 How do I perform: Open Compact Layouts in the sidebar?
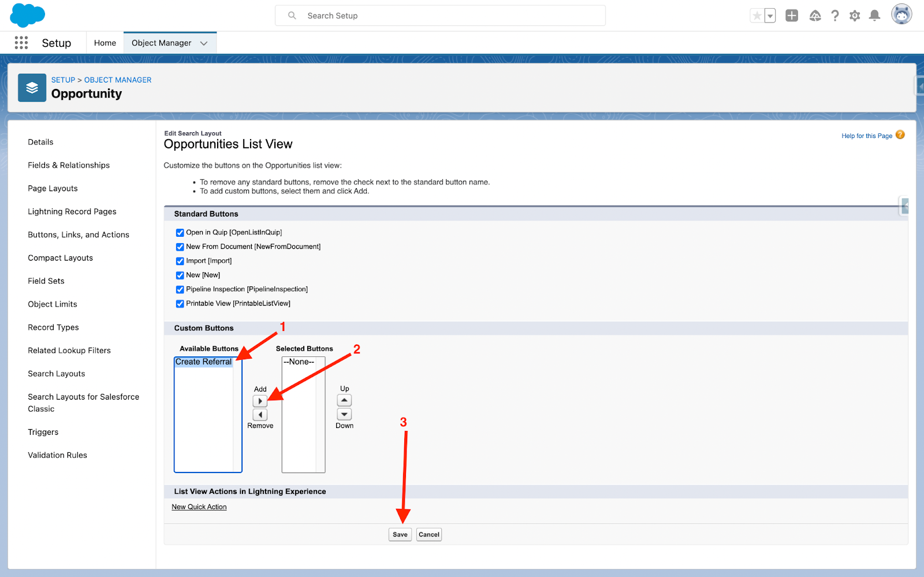(60, 258)
